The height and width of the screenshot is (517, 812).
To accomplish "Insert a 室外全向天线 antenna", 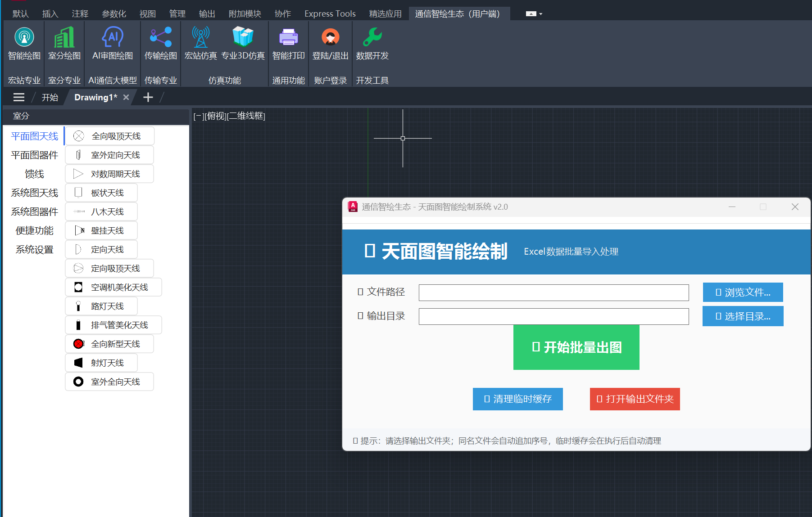I will pyautogui.click(x=109, y=382).
